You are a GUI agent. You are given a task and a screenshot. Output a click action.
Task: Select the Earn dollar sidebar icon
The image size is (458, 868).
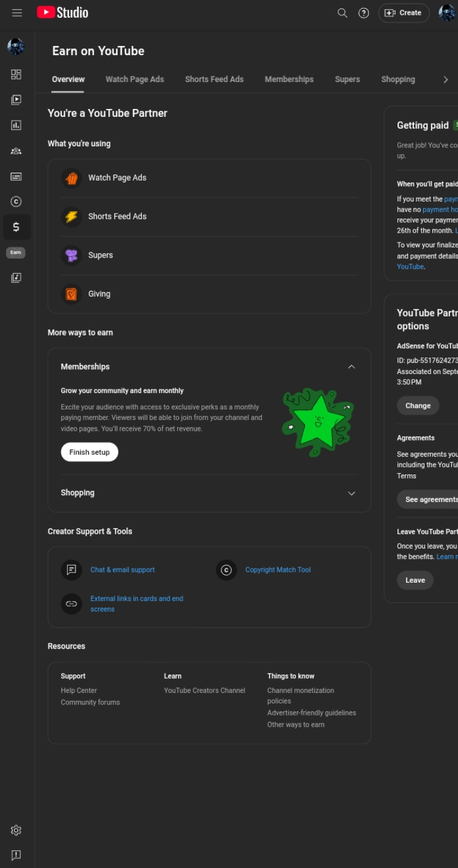pos(16,227)
